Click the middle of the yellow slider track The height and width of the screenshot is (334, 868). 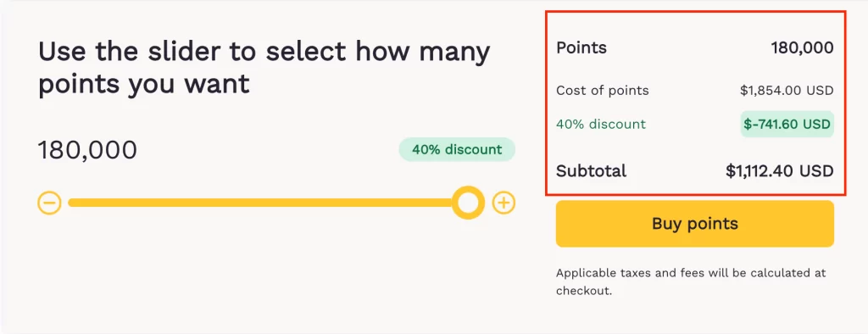(x=269, y=203)
